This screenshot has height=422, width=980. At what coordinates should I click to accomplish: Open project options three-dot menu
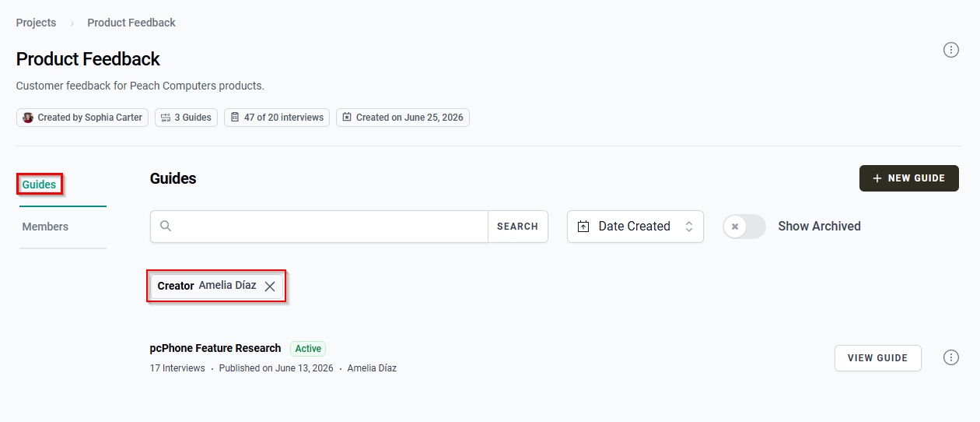tap(950, 50)
